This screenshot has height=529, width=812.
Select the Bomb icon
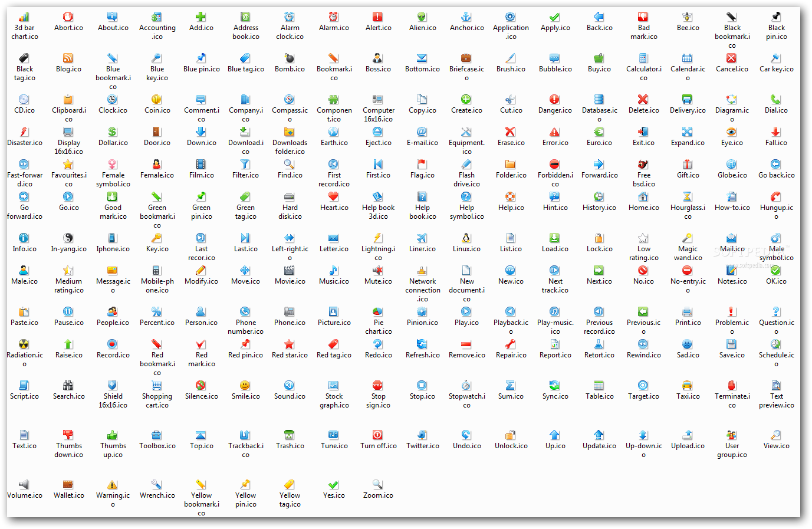289,59
